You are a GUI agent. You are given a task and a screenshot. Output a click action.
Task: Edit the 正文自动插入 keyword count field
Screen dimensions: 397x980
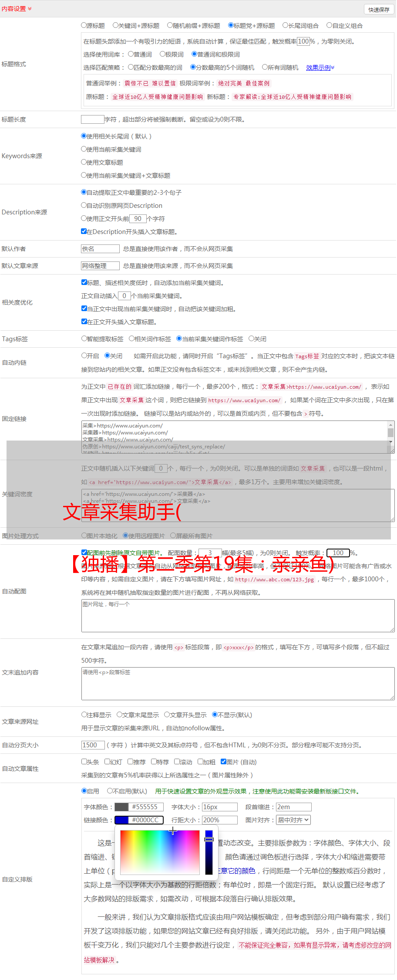(x=124, y=296)
